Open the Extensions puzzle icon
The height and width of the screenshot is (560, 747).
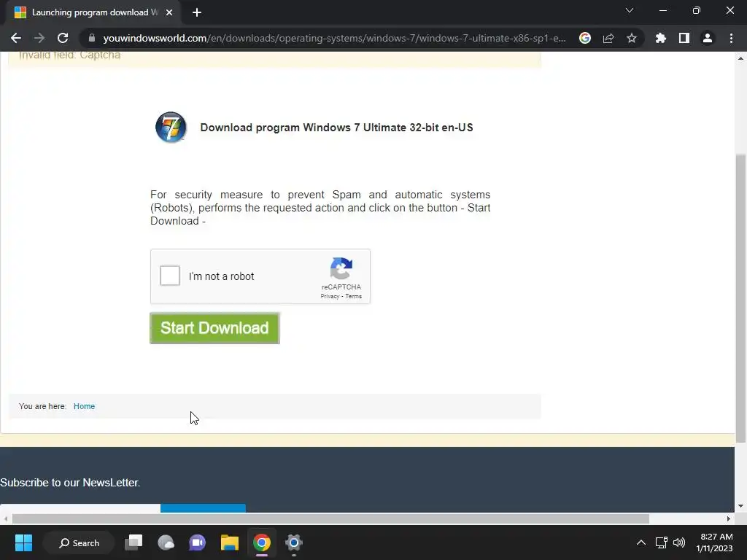[661, 38]
